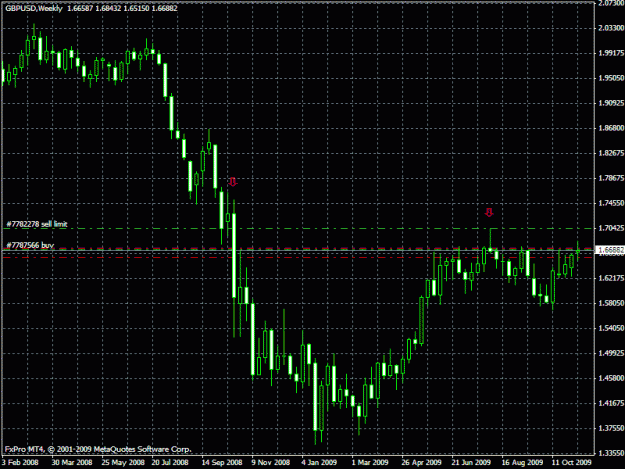Click the current price label 1.66882
Image resolution: width=625 pixels, height=469 pixels.
pos(609,250)
